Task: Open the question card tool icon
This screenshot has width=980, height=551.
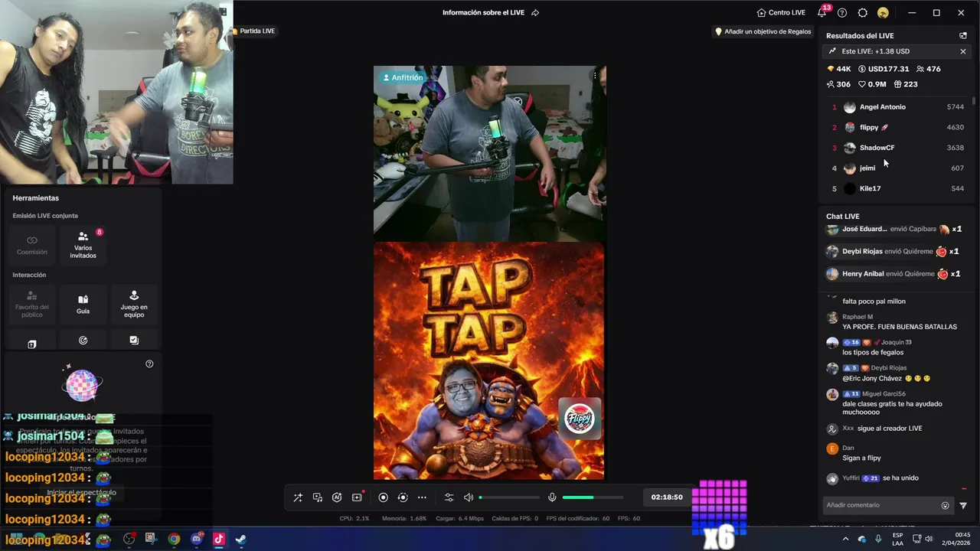Action: coord(32,344)
